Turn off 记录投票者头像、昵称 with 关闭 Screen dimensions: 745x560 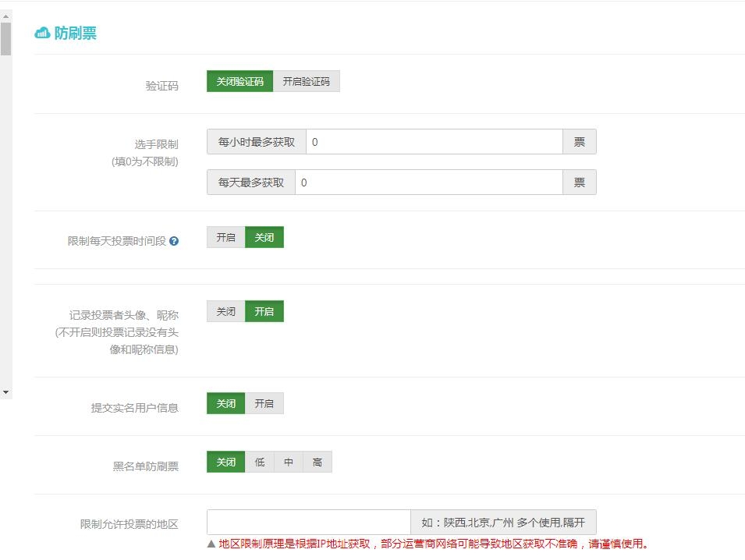pos(225,311)
